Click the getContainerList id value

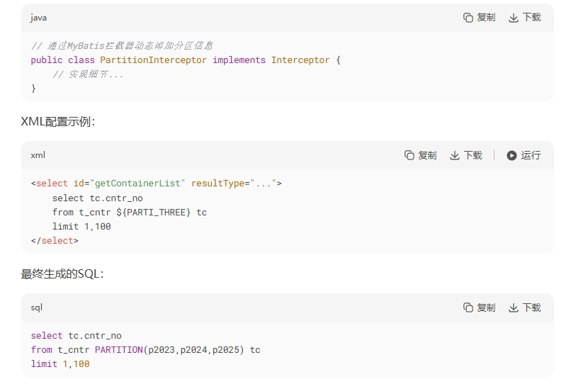point(137,184)
